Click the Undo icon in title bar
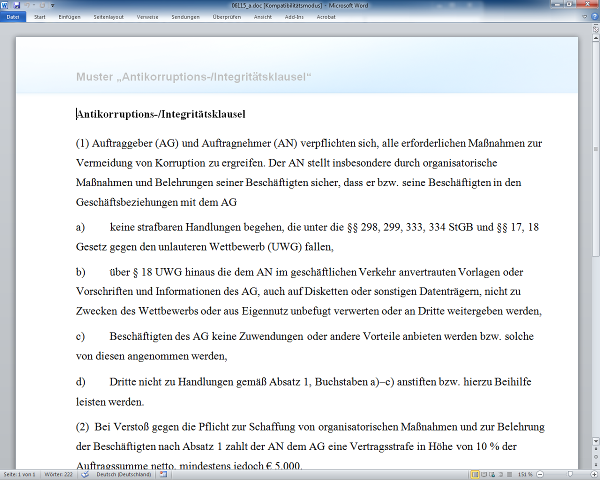600x480 pixels. click(x=28, y=5)
